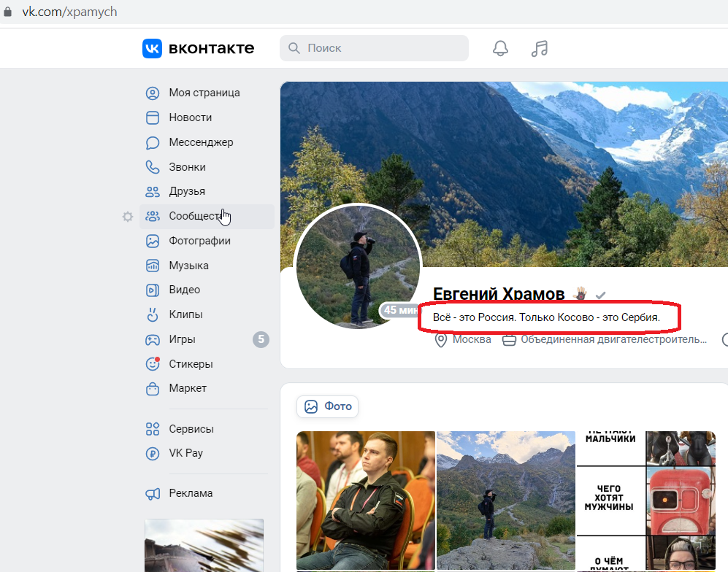Open Моя страница menu item

(x=204, y=93)
